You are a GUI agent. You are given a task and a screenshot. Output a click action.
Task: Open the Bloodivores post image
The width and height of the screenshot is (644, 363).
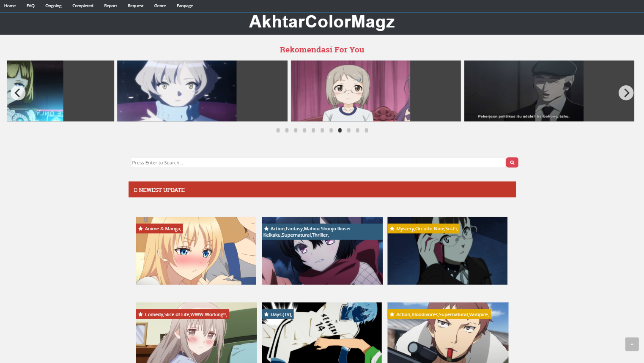point(448,333)
